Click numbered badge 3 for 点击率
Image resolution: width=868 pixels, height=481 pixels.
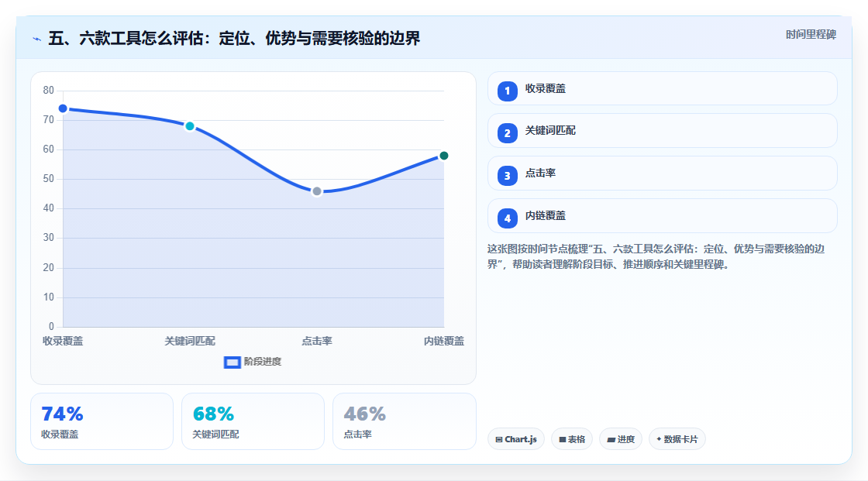507,176
